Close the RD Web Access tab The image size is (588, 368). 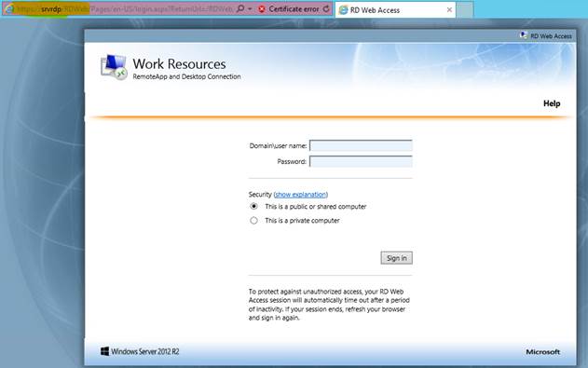click(x=449, y=10)
